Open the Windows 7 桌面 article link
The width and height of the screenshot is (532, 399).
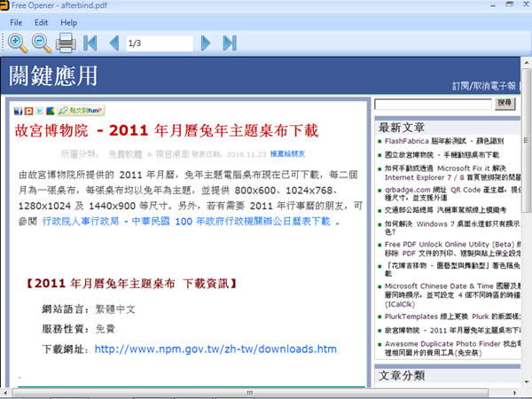(x=452, y=228)
